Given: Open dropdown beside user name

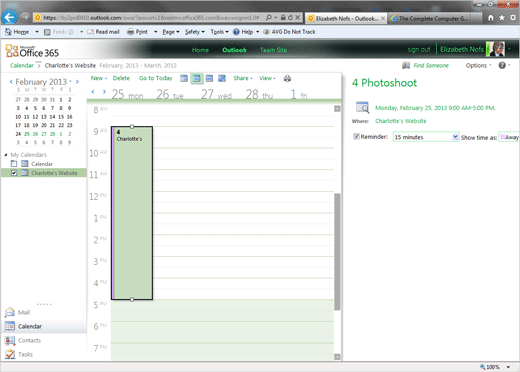Looking at the screenshot, I should pyautogui.click(x=509, y=49).
